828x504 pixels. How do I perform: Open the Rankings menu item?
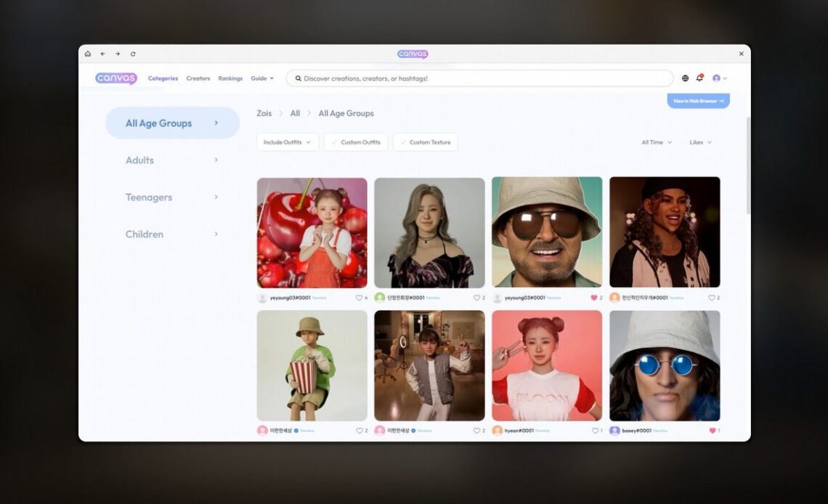230,78
